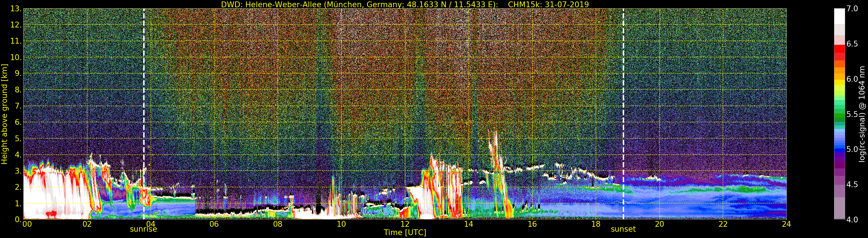Click time-axis tick '14'
The image size is (868, 238).
(x=468, y=224)
